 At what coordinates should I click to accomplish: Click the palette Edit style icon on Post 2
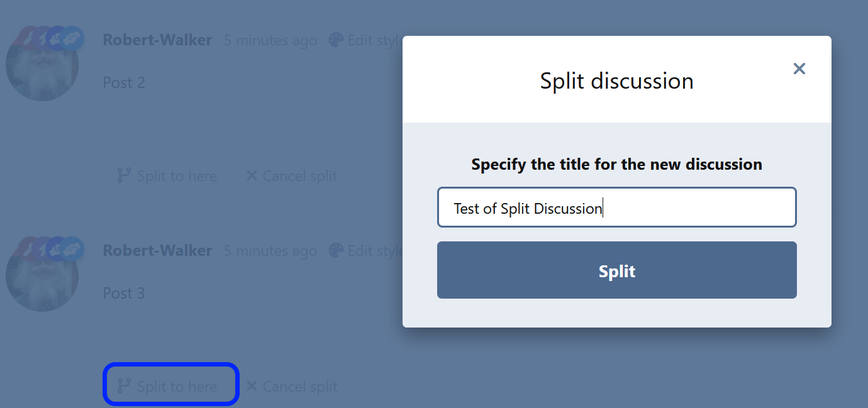(x=336, y=40)
